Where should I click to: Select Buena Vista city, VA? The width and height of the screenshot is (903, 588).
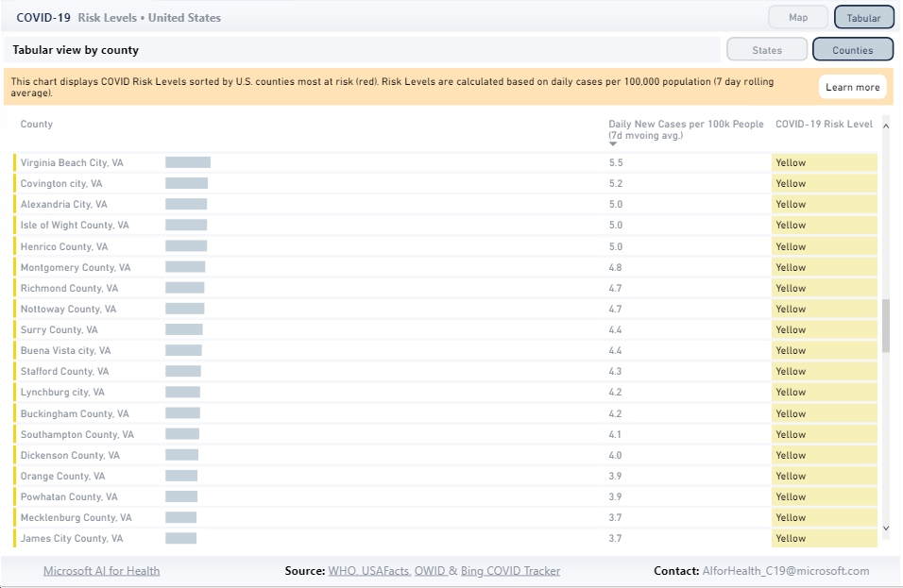445,350
